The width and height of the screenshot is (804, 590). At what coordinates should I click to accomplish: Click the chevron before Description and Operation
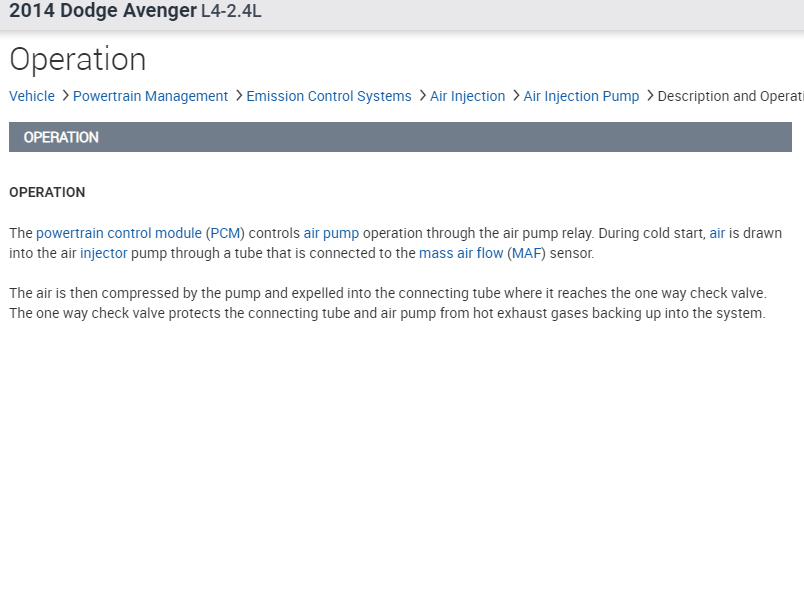649,96
